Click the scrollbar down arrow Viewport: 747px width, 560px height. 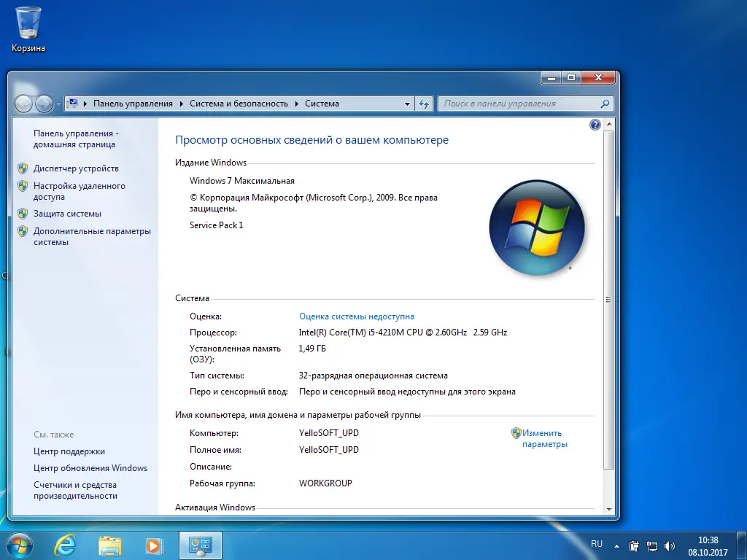click(x=609, y=510)
